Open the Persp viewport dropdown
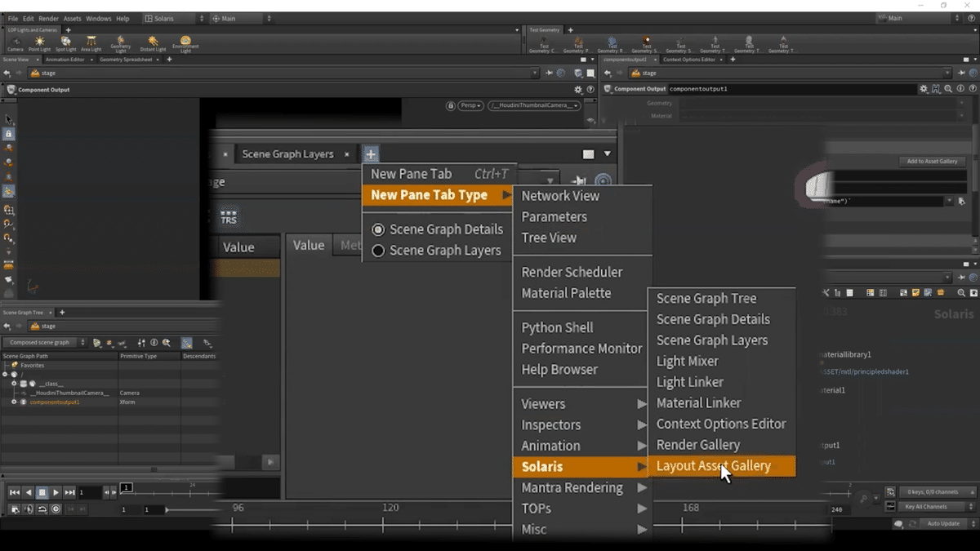This screenshot has height=551, width=980. click(470, 105)
